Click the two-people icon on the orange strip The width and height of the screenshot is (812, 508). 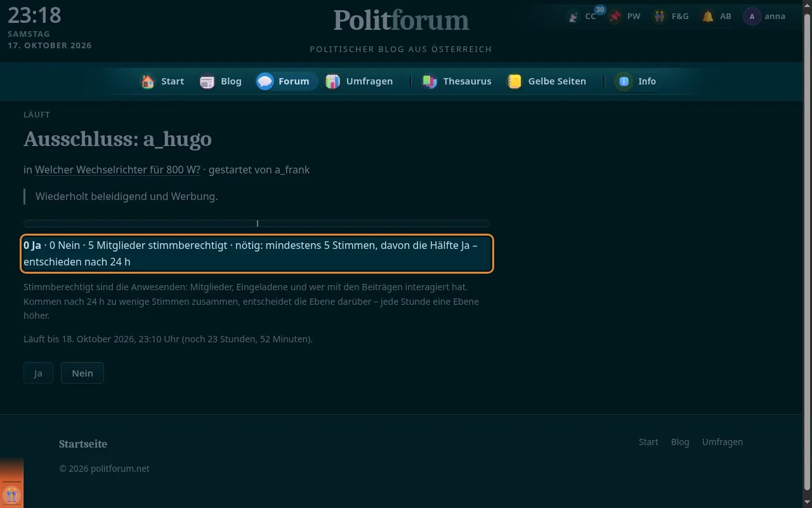click(11, 494)
